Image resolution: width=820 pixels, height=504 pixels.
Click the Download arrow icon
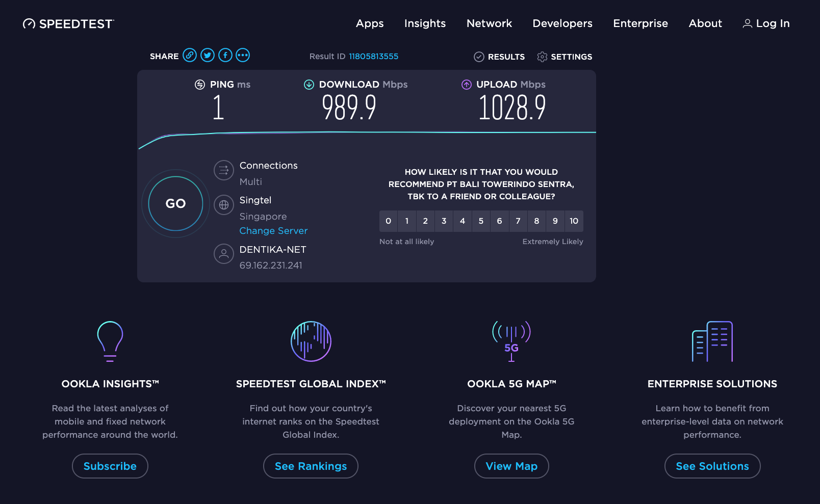pos(309,85)
